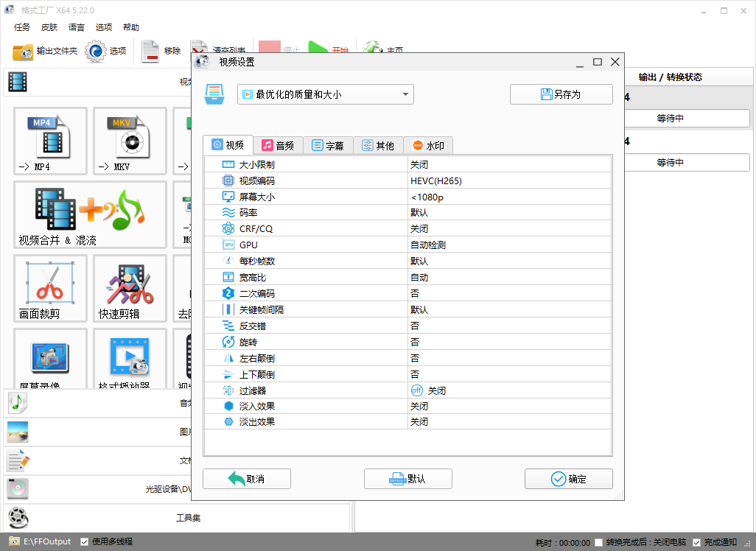Screen dimensions: 756x551
Task: Click the 移除 remove icon
Action: (x=150, y=52)
